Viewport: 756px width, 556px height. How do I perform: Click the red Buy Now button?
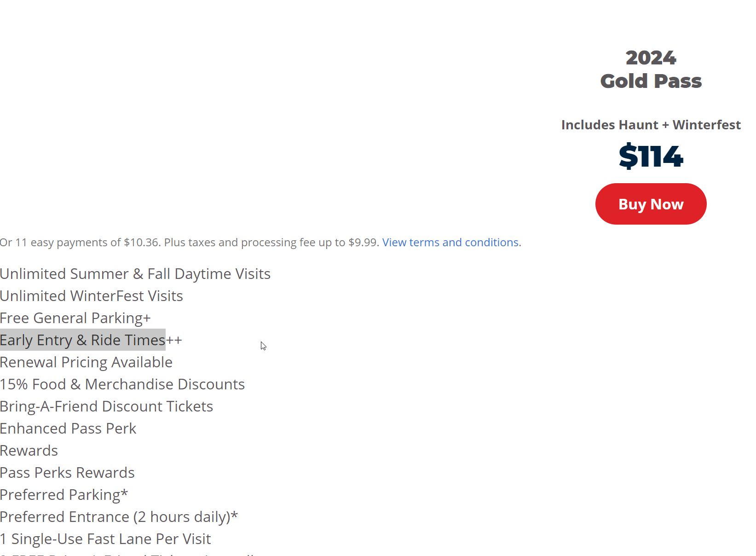(x=651, y=204)
